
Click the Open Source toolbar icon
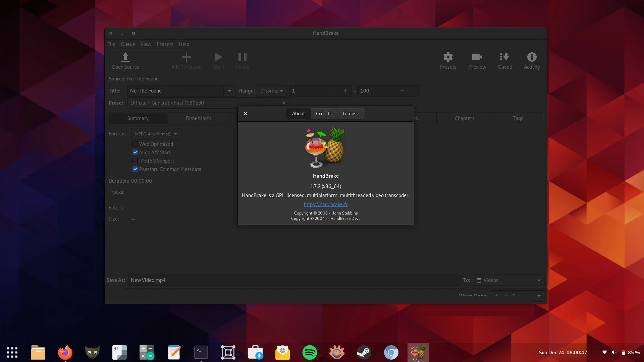(125, 57)
